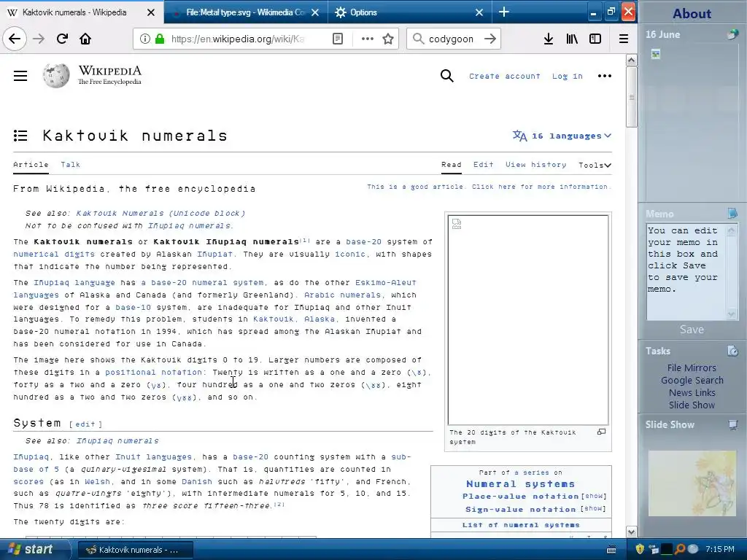Show site information icon in address bar
The width and height of the screenshot is (747, 560).
point(145,39)
